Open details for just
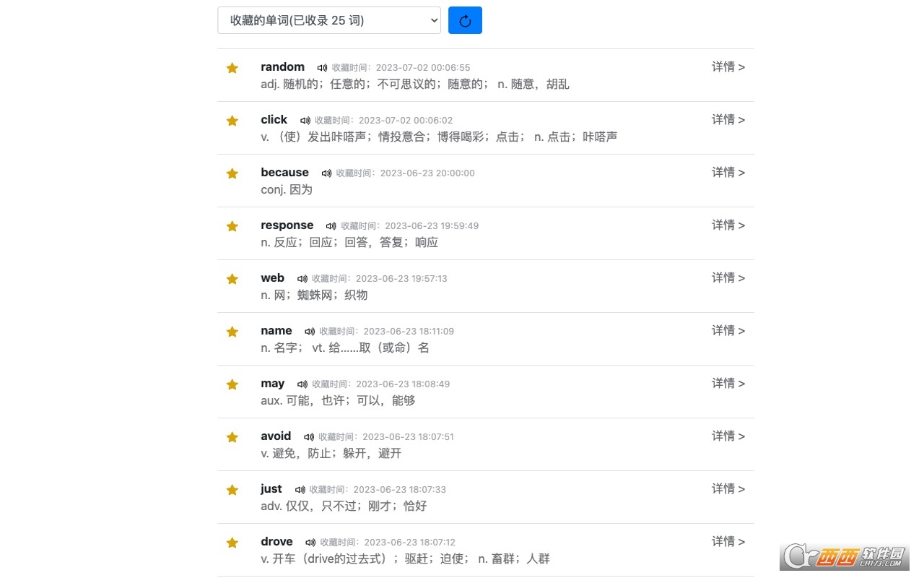The height and width of the screenshot is (578, 924). pos(728,488)
